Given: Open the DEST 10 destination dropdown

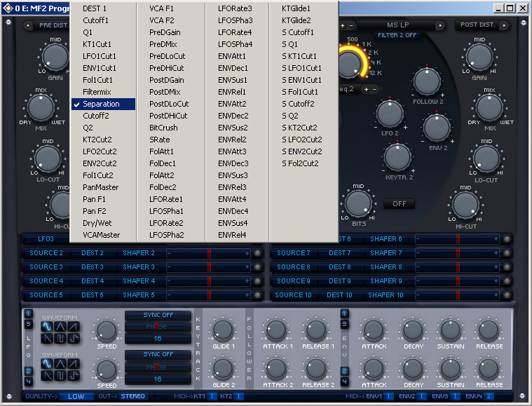Looking at the screenshot, I should coord(339,295).
